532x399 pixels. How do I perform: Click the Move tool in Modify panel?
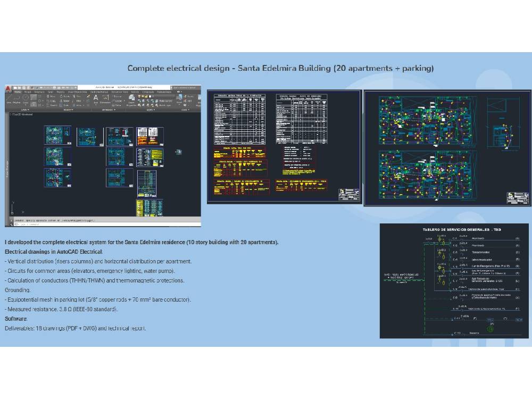pos(51,96)
